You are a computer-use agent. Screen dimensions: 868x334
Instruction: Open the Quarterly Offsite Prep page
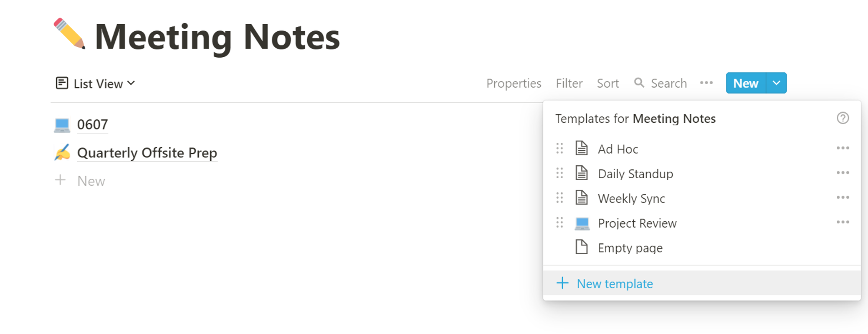coord(147,153)
